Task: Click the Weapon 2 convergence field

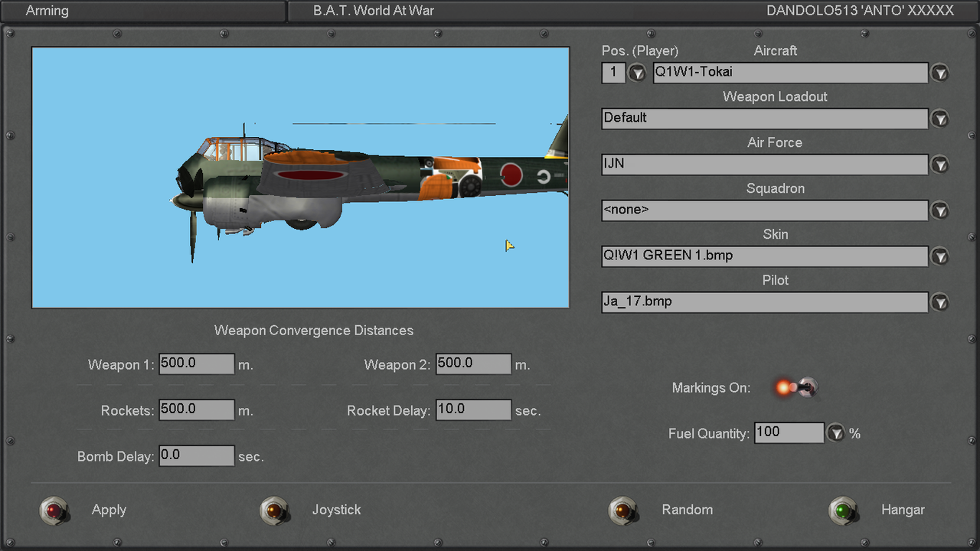Action: click(473, 364)
